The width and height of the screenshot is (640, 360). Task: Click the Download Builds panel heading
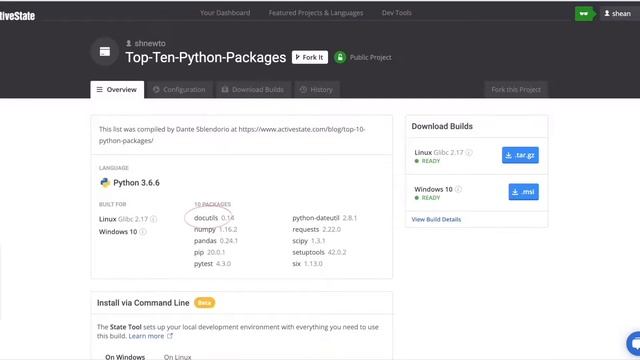(x=442, y=127)
